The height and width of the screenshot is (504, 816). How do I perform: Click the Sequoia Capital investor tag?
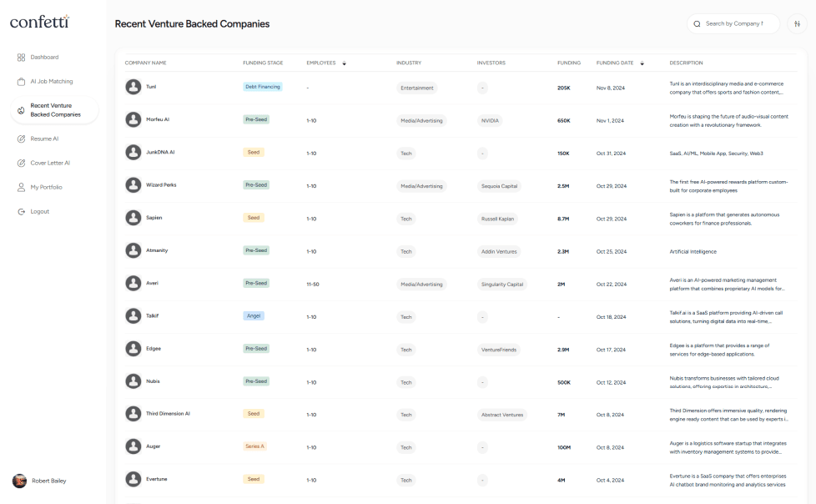(x=499, y=186)
